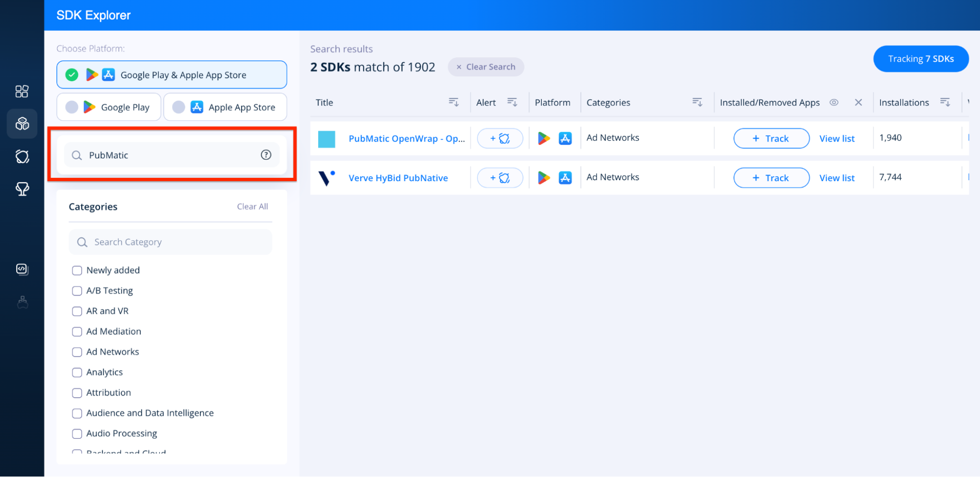Open the code monitor icon in sidebar
The image size is (980, 477).
(x=22, y=269)
